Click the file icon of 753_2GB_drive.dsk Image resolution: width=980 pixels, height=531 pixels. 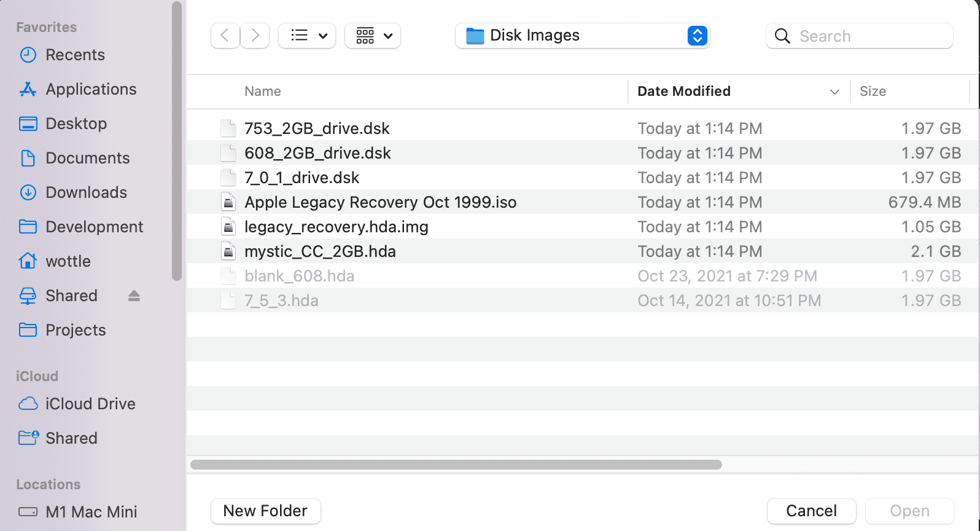[228, 128]
